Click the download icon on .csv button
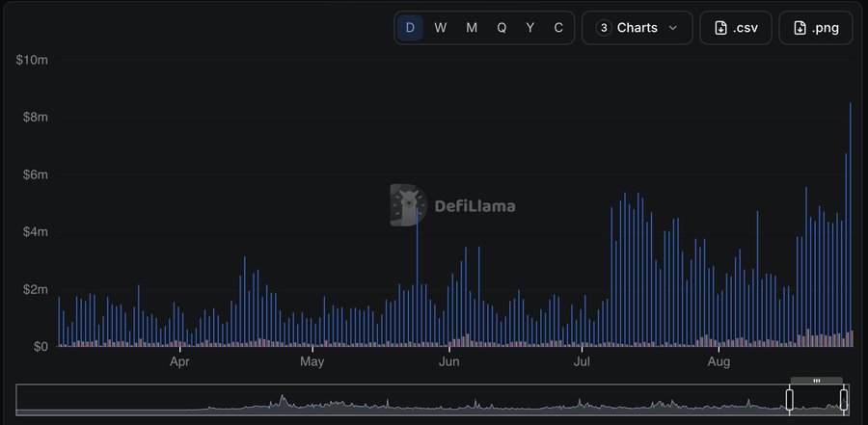This screenshot has height=425, width=868. (x=720, y=28)
